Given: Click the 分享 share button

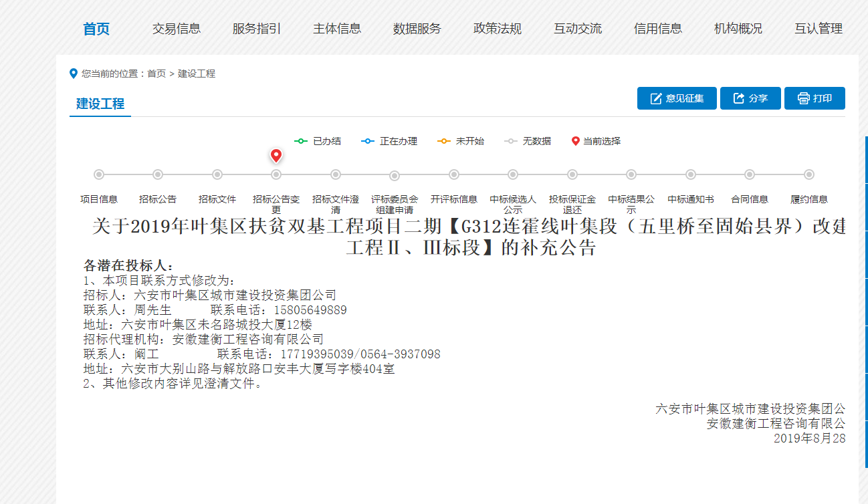Looking at the screenshot, I should tap(751, 98).
